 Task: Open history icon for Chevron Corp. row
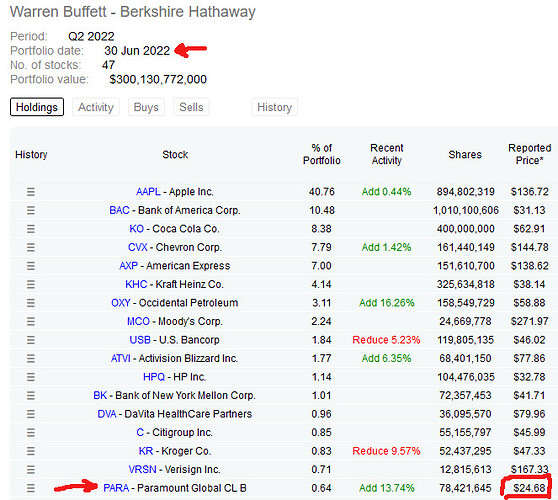(31, 247)
